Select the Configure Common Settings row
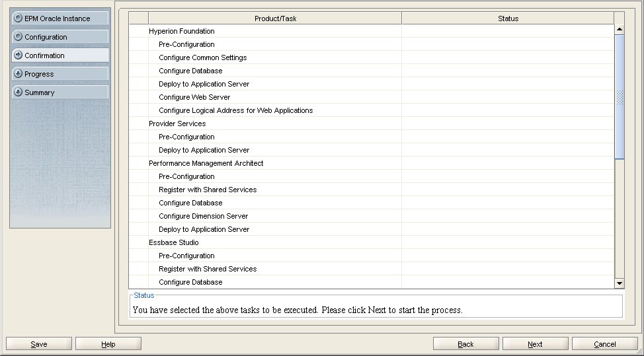 (x=372, y=57)
